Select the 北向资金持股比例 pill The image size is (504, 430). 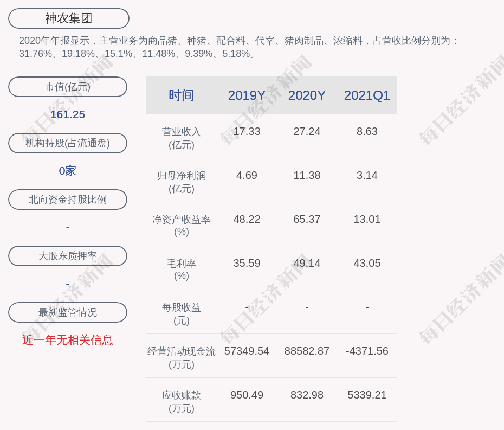click(x=68, y=200)
